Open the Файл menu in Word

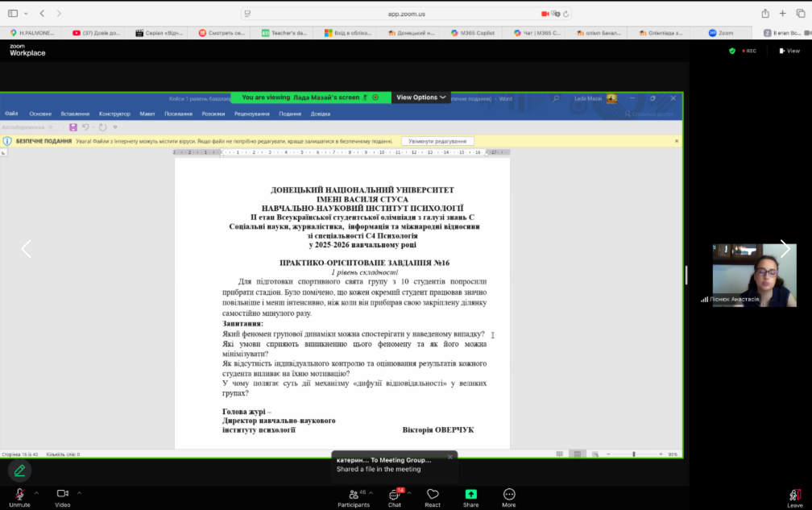click(11, 114)
